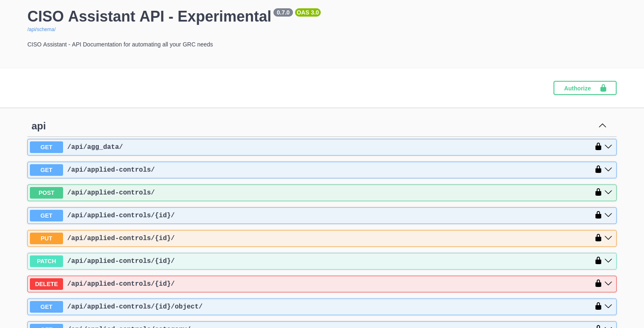This screenshot has width=644, height=328.
Task: Click path text in PATCH /api/applied-controls/{id}/ row
Action: 121,261
